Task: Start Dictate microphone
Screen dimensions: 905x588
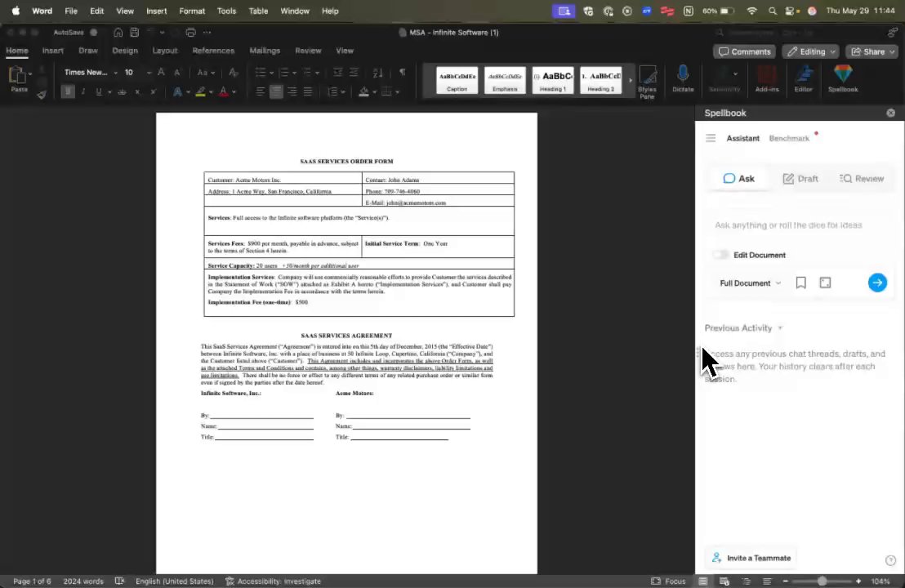Action: click(683, 78)
